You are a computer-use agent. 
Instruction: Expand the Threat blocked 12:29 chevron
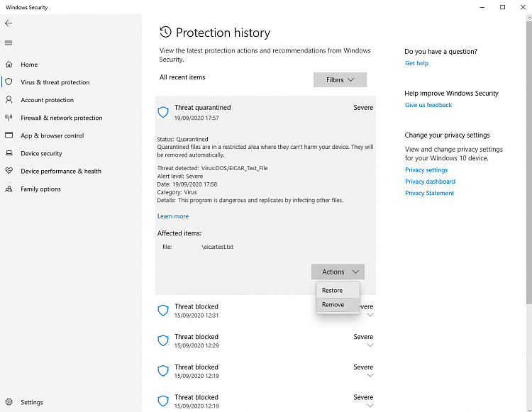point(370,345)
